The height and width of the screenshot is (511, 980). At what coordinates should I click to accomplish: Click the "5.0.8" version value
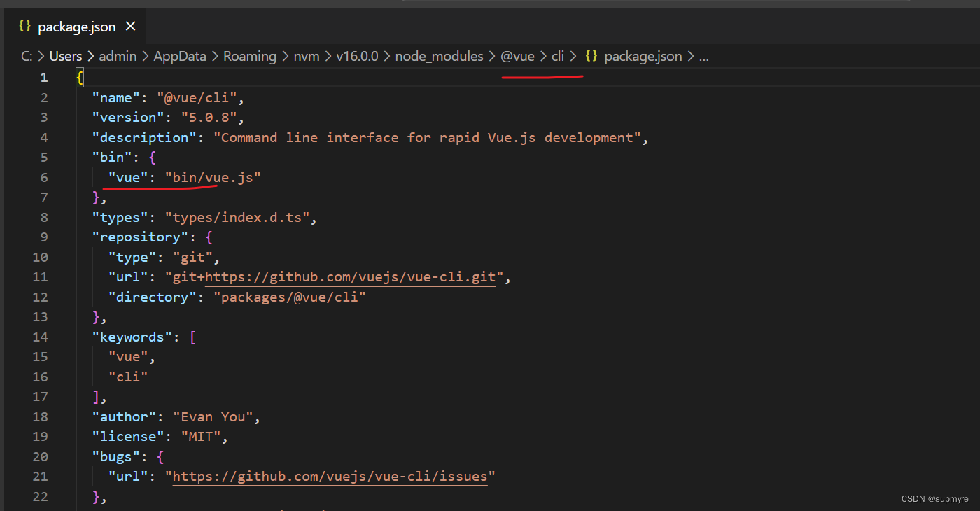[209, 118]
